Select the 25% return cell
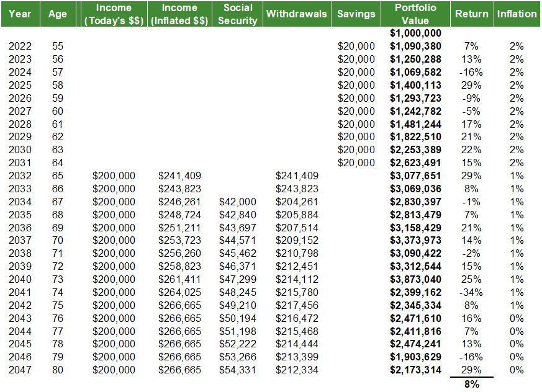542x392 pixels. click(471, 279)
